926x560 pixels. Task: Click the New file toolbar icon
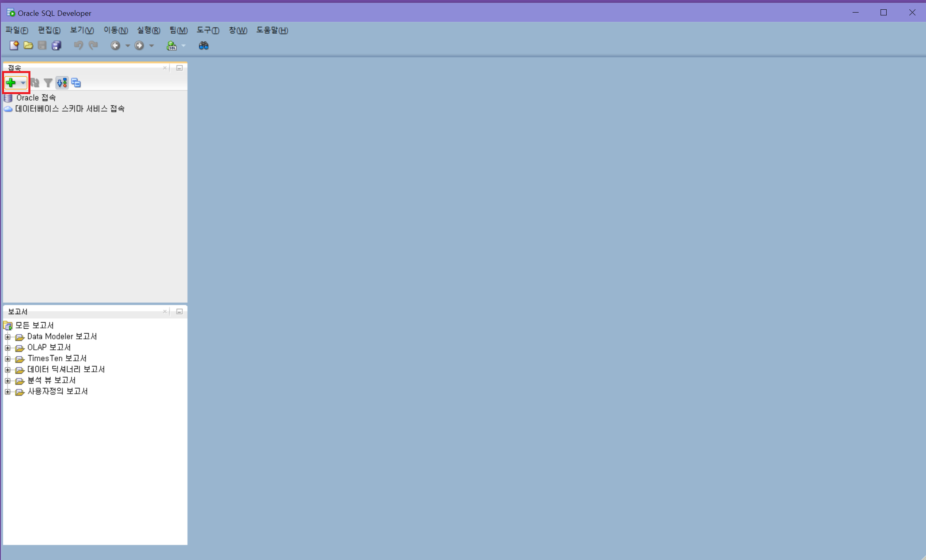click(14, 45)
